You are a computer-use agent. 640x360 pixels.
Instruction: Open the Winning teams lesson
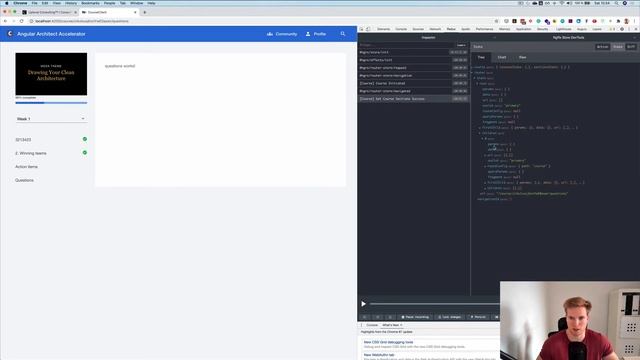pyautogui.click(x=31, y=153)
